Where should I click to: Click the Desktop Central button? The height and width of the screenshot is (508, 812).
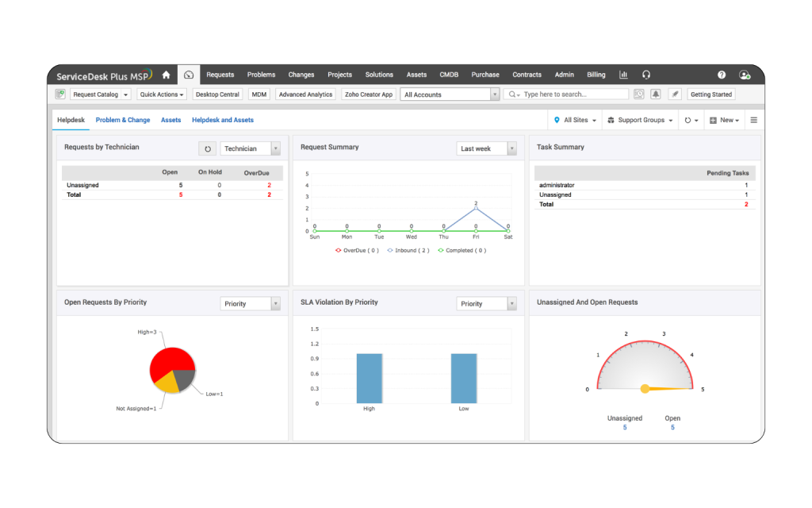217,94
